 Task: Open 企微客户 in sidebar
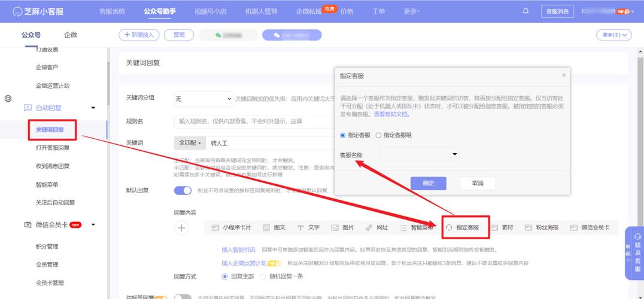(47, 67)
